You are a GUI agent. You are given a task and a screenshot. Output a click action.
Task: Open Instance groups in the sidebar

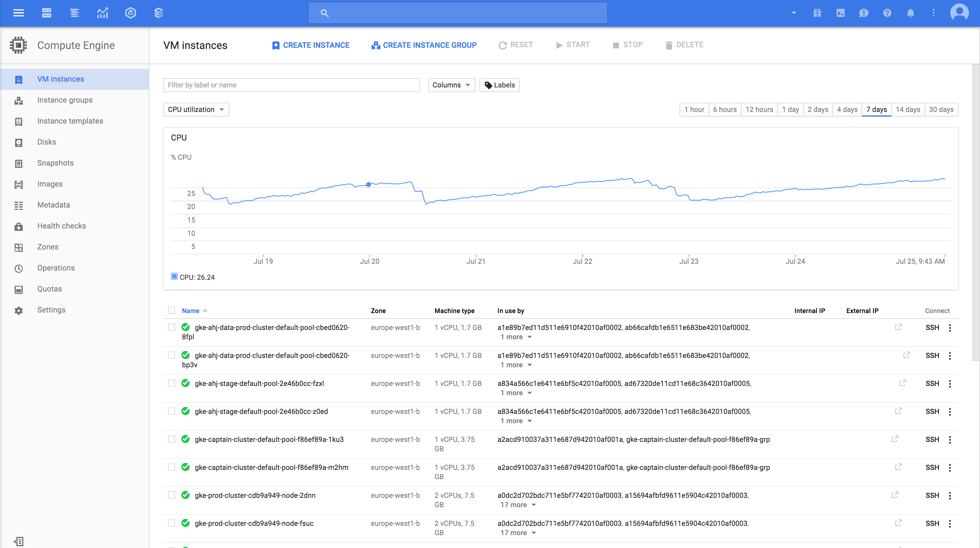[x=74, y=100]
